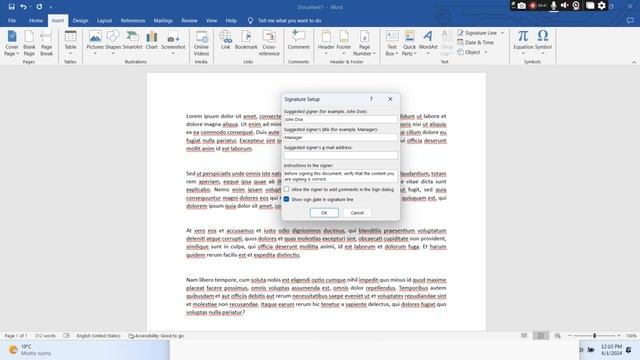Insert a Symbol
The width and height of the screenshot is (640, 360).
click(543, 43)
